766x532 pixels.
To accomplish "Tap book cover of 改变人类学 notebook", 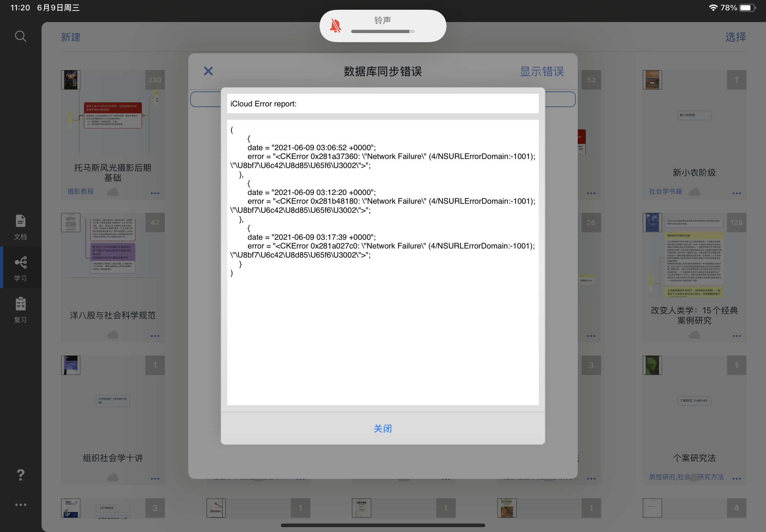I will (652, 222).
